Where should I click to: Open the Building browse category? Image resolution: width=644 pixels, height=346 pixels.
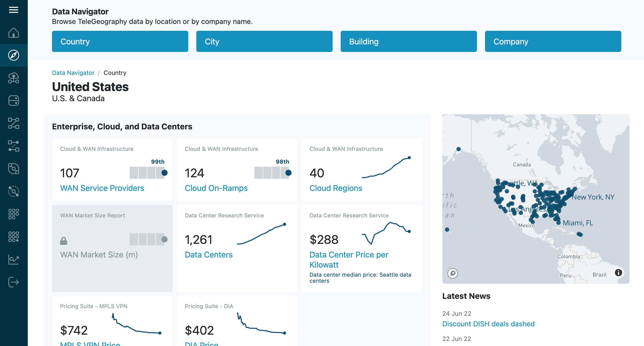tap(409, 41)
